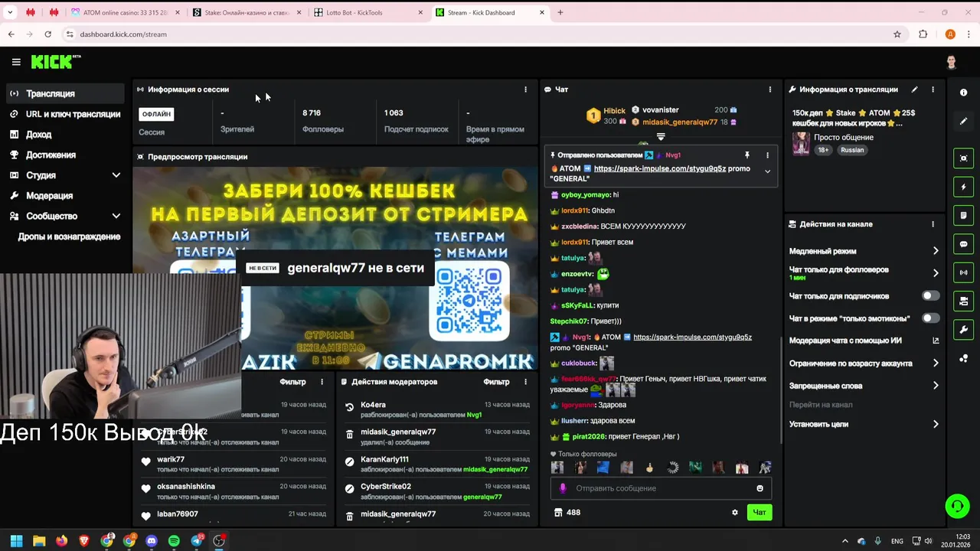Open Установить цели arrow
This screenshot has height=551, width=980.
(936, 424)
